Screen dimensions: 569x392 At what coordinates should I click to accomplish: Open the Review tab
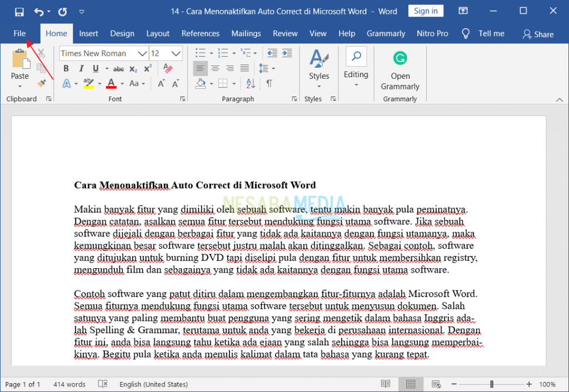(285, 33)
